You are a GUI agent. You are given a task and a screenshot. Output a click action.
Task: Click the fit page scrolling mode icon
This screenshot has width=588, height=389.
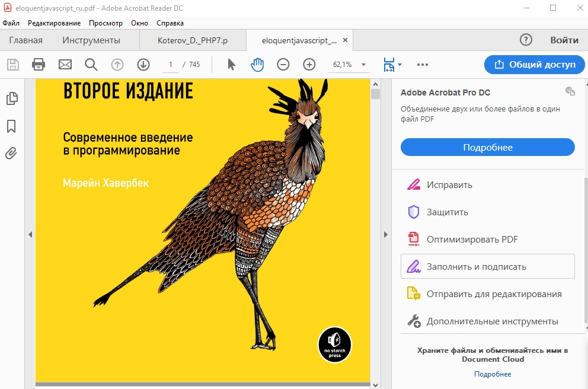[389, 65]
